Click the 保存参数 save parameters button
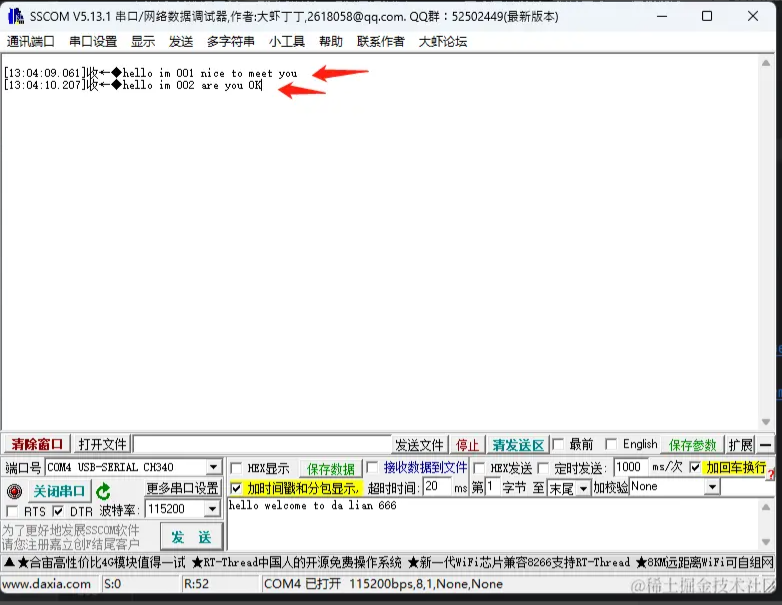 point(693,445)
